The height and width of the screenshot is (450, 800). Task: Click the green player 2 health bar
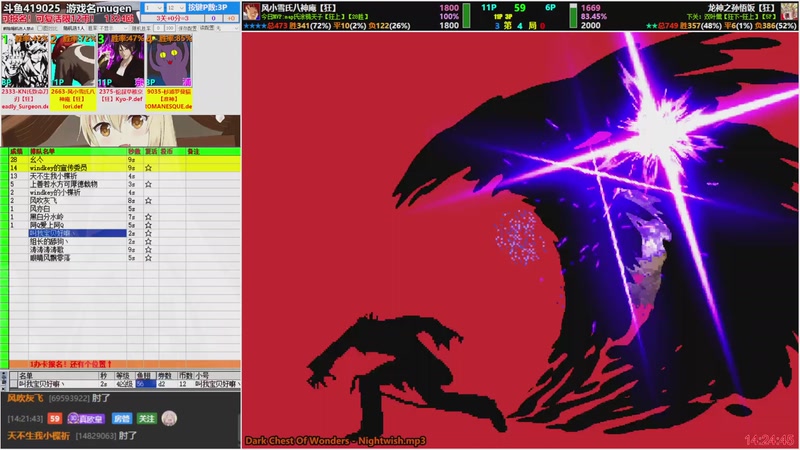[x=573, y=16]
